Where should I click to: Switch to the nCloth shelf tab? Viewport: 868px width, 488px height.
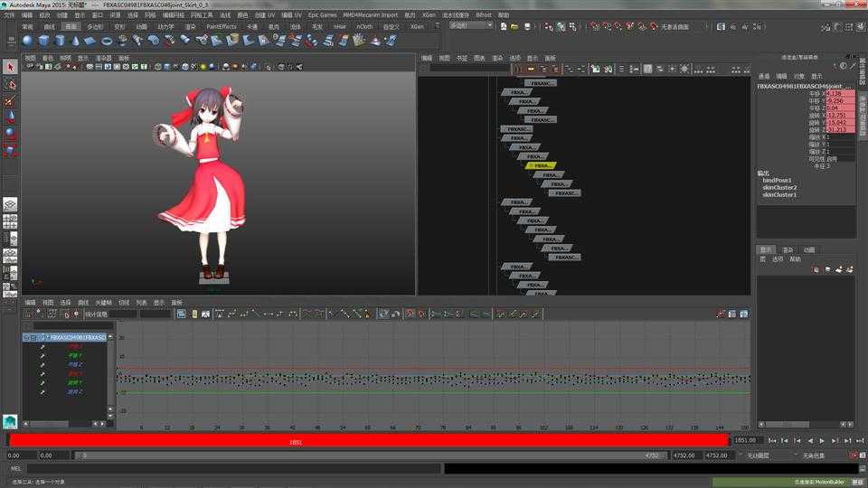tap(363, 26)
